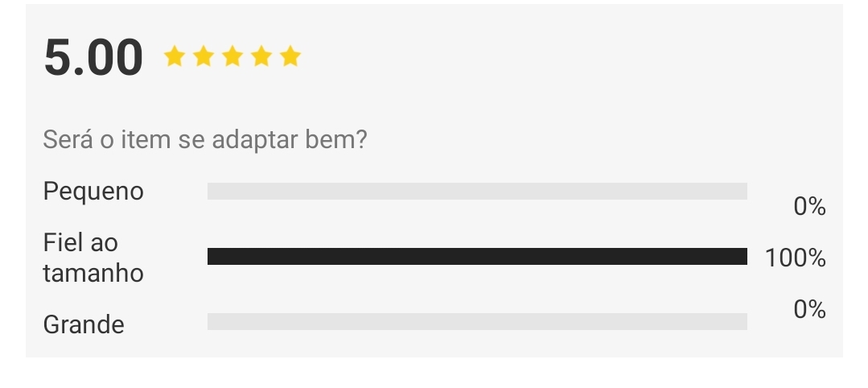Click the second yellow rating star
This screenshot has width=868, height=388.
coord(204,56)
